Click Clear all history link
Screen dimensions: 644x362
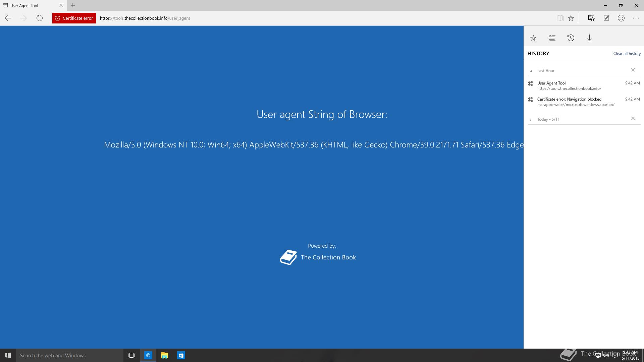627,54
